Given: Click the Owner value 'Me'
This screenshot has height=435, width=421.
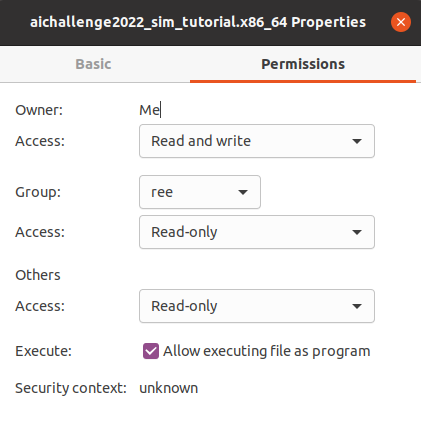Looking at the screenshot, I should coord(150,110).
